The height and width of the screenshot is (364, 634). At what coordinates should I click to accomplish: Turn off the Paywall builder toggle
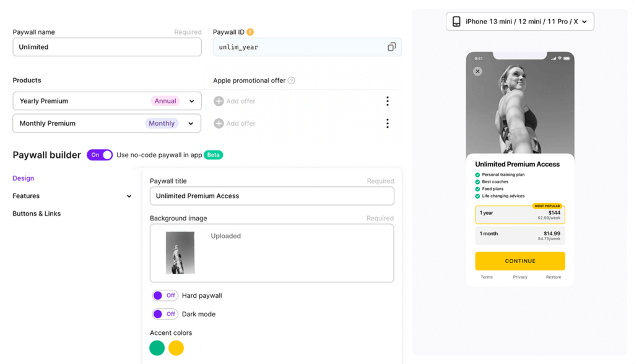click(x=100, y=155)
